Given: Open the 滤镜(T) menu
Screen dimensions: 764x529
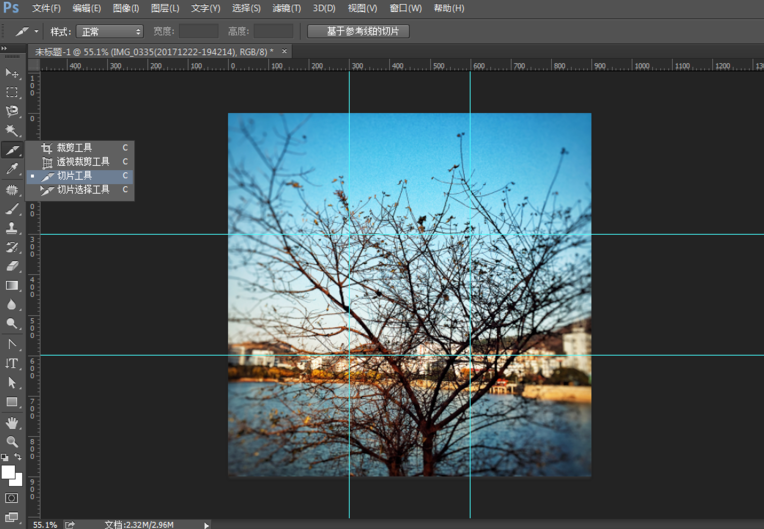Looking at the screenshot, I should [286, 8].
